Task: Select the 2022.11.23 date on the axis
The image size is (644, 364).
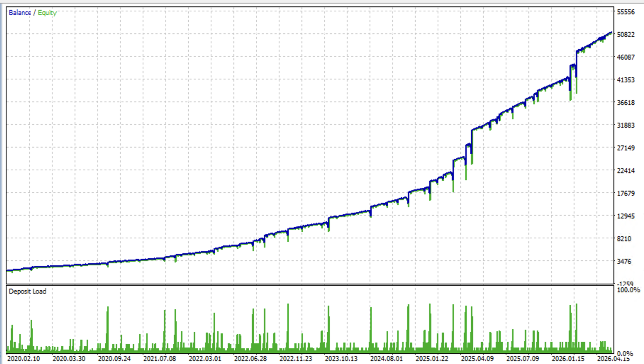Action: (296, 359)
